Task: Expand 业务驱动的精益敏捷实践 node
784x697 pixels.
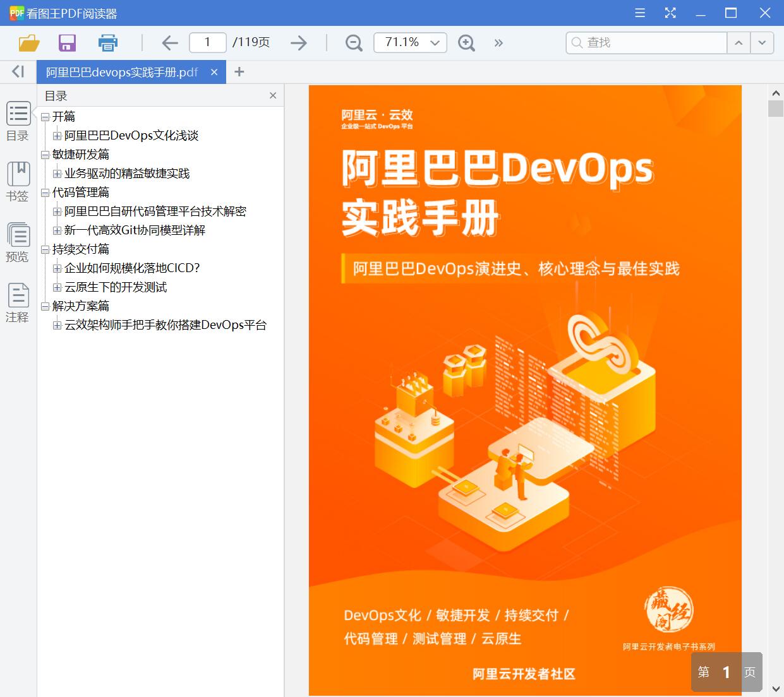Action: [x=57, y=174]
